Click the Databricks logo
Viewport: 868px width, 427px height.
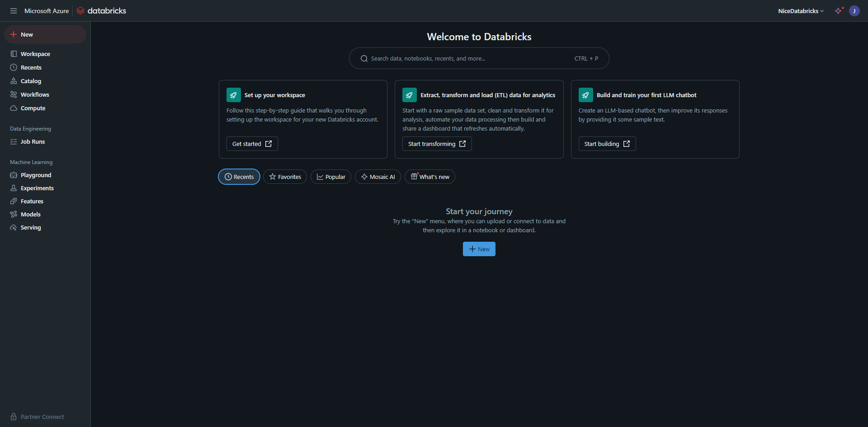pos(101,11)
